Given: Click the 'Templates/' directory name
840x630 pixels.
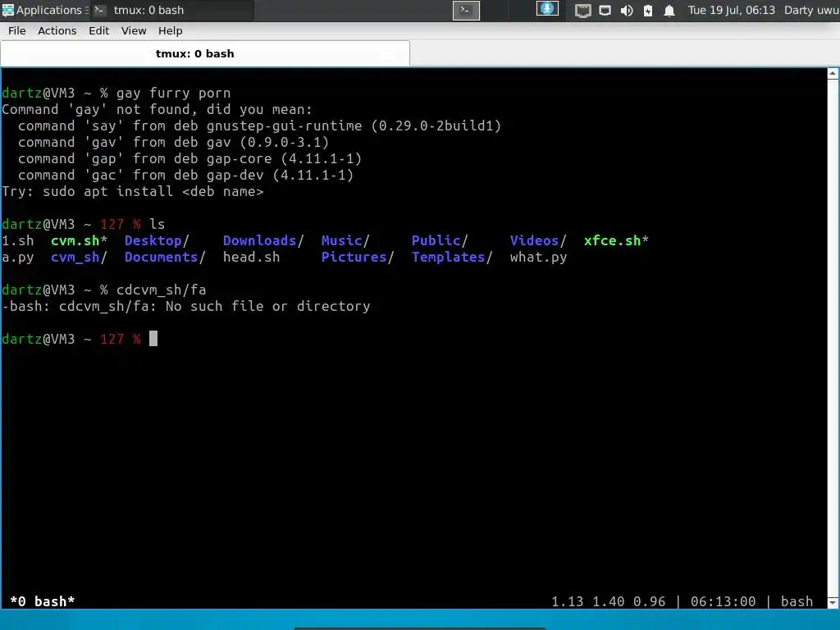Looking at the screenshot, I should click(452, 257).
